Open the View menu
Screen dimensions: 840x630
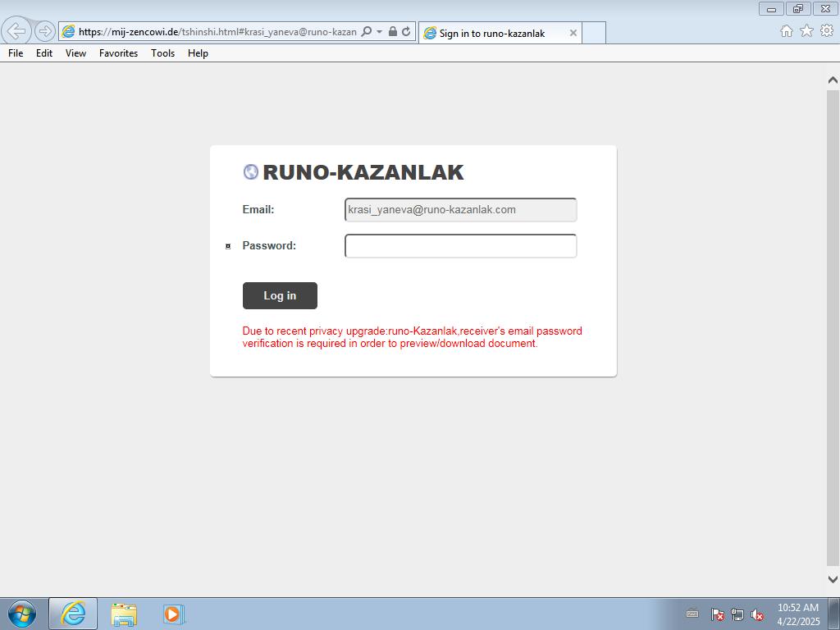click(x=75, y=53)
